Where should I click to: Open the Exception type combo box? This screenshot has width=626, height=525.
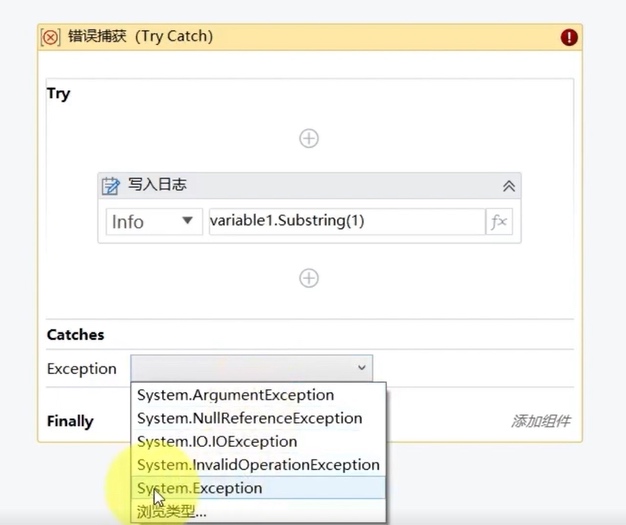pyautogui.click(x=251, y=368)
